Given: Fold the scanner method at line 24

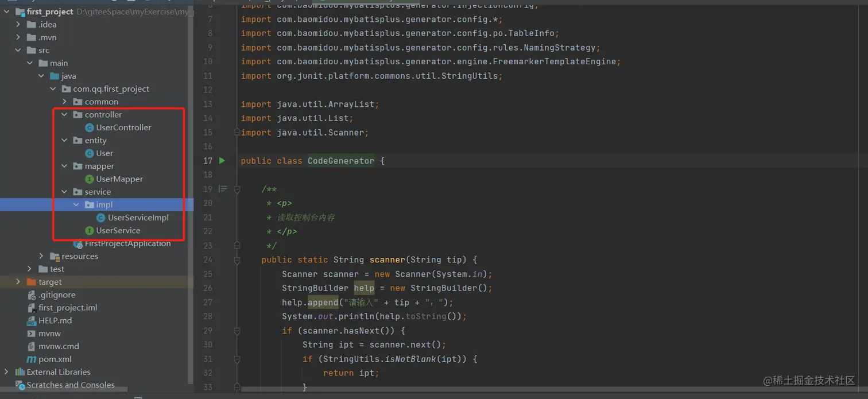Looking at the screenshot, I should coord(237,260).
